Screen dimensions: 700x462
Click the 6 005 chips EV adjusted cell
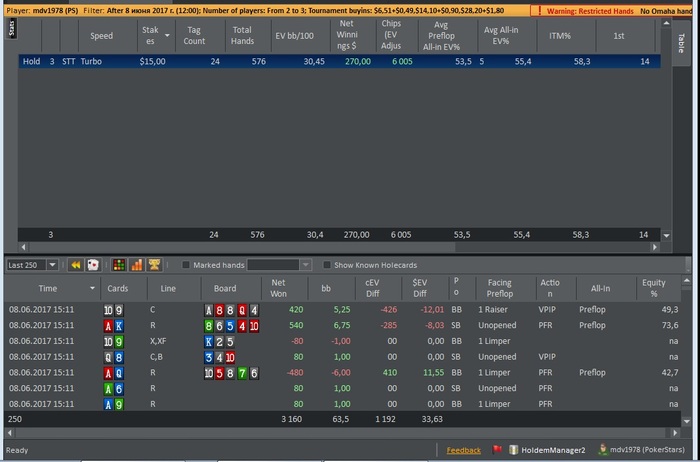[402, 62]
